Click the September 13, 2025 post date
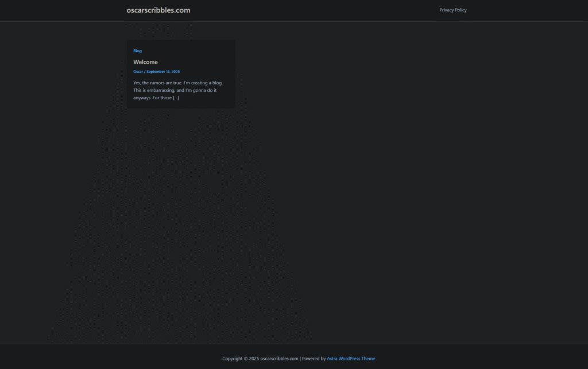 163,72
